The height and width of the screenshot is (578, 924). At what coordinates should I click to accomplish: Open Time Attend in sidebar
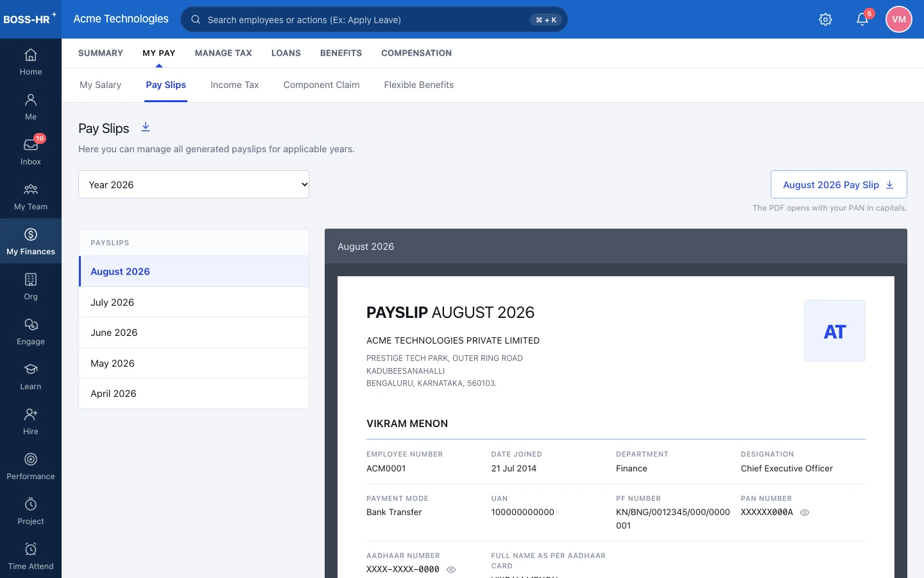(31, 556)
